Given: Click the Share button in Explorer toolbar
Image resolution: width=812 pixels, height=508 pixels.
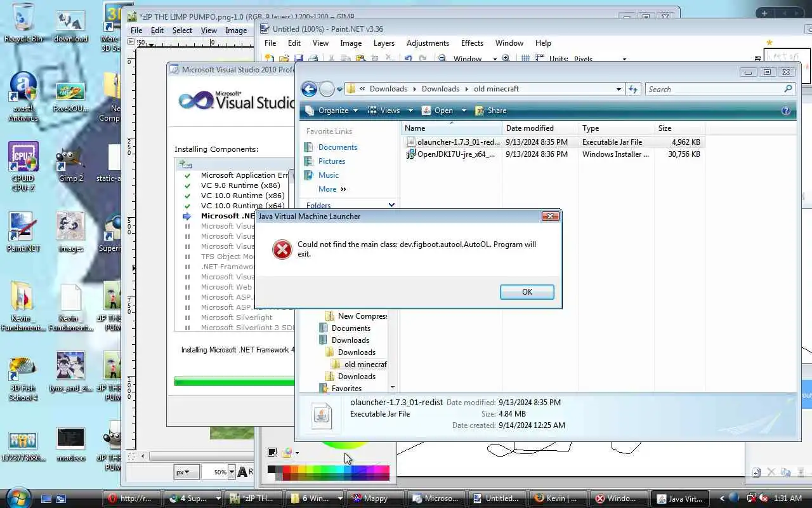Looking at the screenshot, I should [490, 110].
